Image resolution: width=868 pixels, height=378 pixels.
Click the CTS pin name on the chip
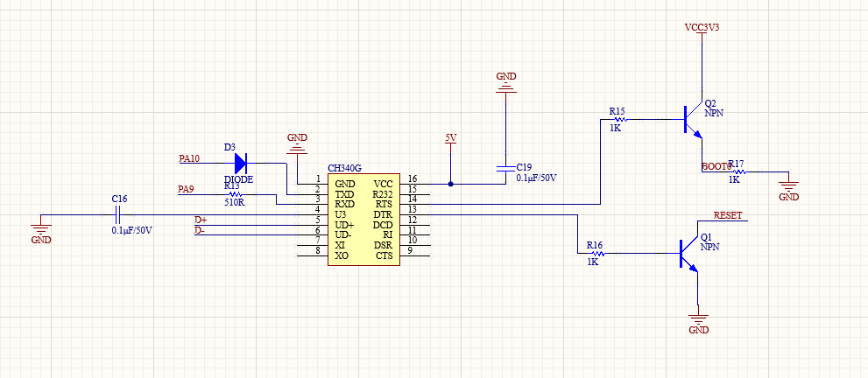pyautogui.click(x=385, y=255)
